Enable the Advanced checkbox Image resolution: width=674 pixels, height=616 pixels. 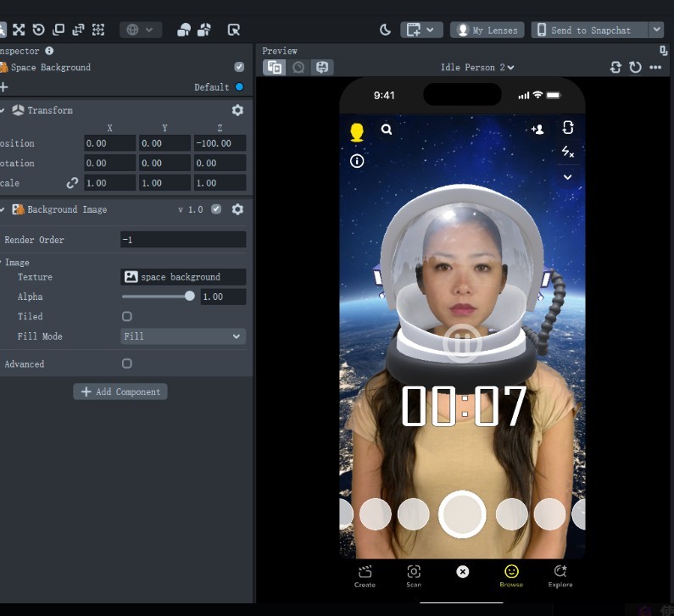127,363
